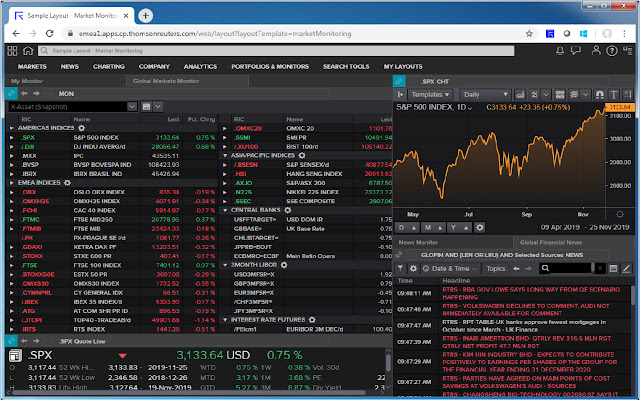This screenshot has height=400, width=640.
Task: Click the chart analysis indicator icon
Action: click(534, 95)
